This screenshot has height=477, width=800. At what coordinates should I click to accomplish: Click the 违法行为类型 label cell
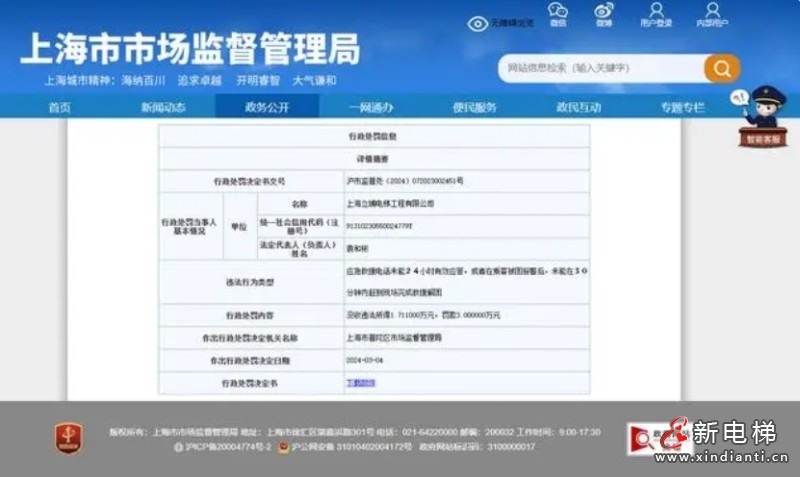coord(250,282)
